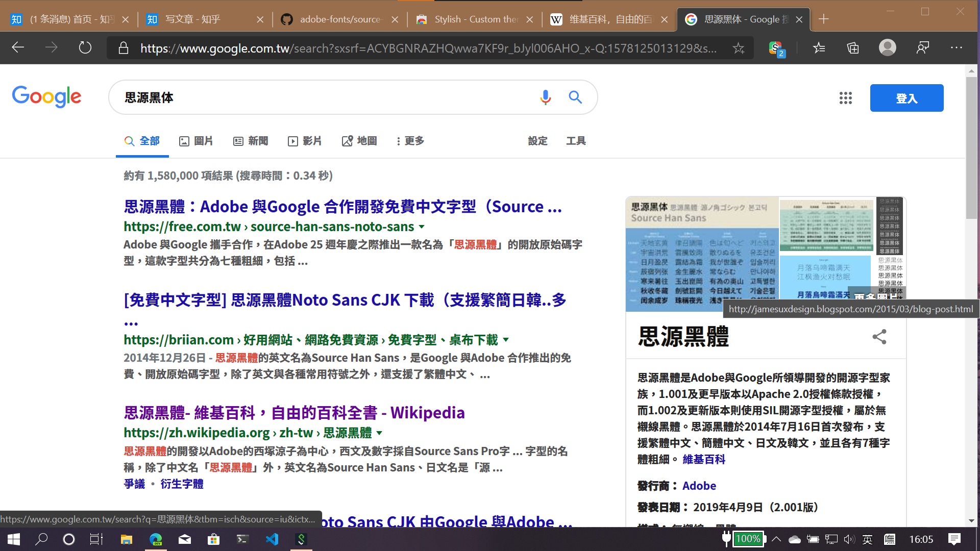Open volume control in system tray
Image resolution: width=980 pixels, height=551 pixels.
[x=849, y=539]
